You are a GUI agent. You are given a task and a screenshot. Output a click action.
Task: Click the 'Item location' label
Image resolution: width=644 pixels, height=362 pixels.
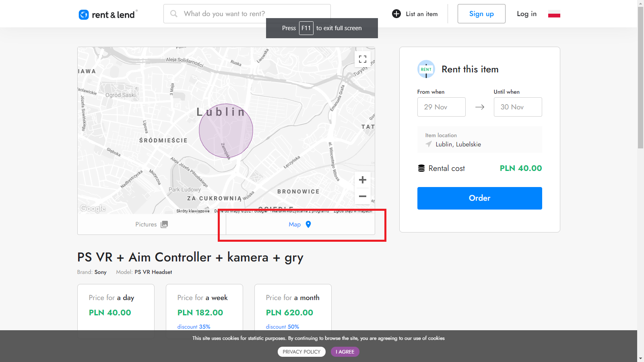441,136
